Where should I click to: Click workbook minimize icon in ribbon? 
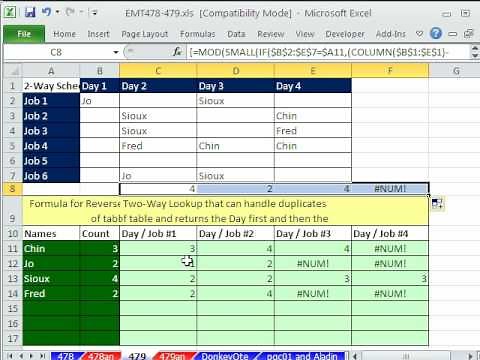coord(453,34)
